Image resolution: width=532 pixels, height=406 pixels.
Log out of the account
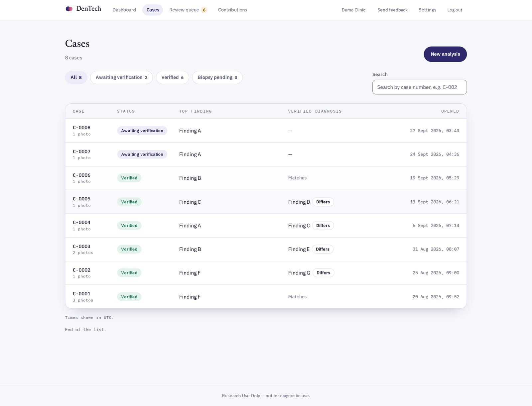[x=455, y=10]
